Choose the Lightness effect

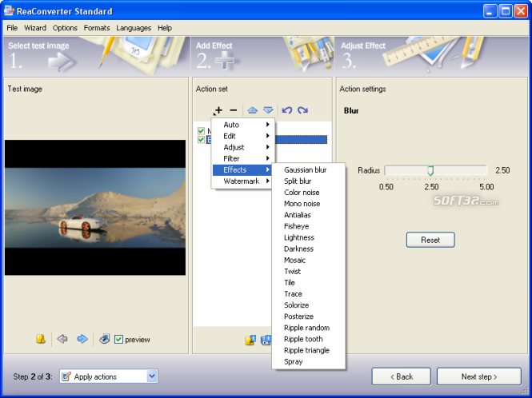click(x=309, y=237)
